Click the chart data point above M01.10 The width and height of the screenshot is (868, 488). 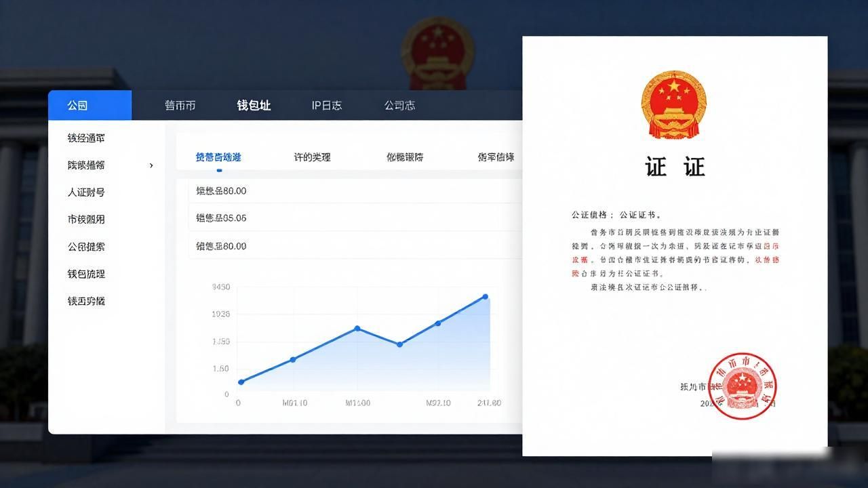coord(293,359)
